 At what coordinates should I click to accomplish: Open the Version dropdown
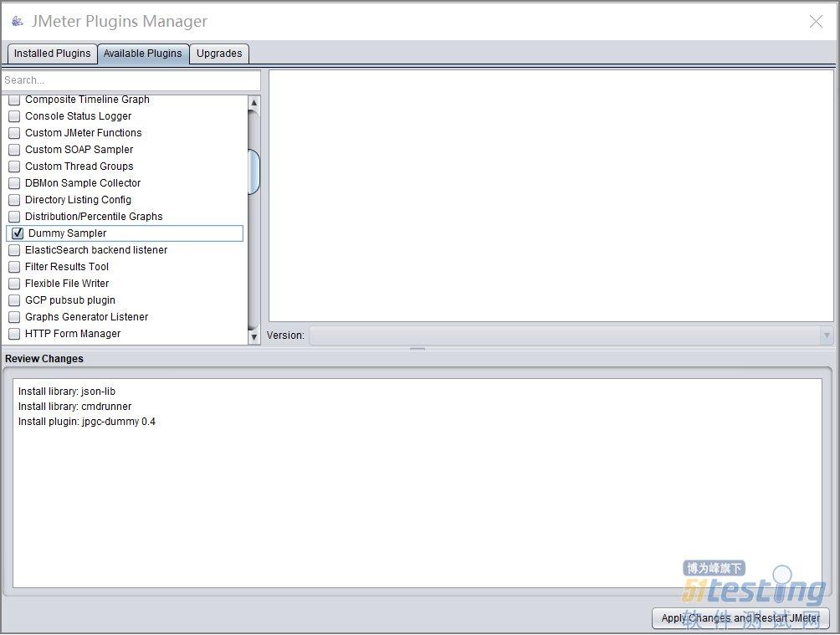(x=571, y=335)
